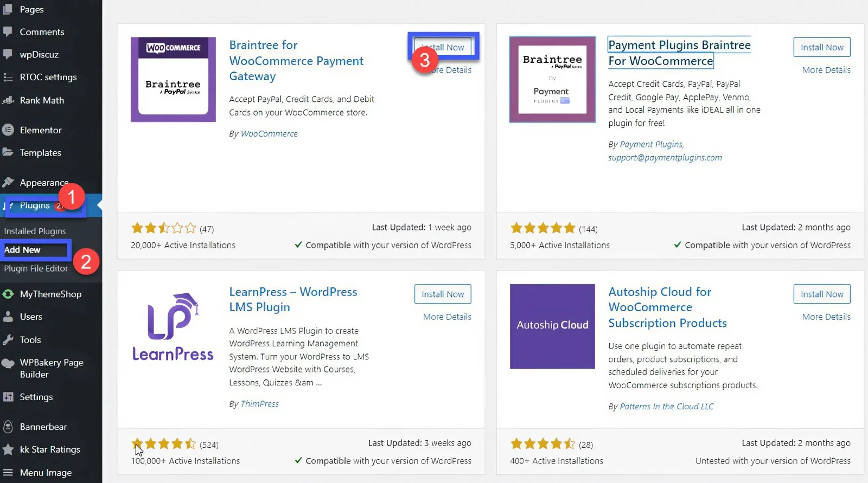Open the Tools wrench icon

coord(8,340)
